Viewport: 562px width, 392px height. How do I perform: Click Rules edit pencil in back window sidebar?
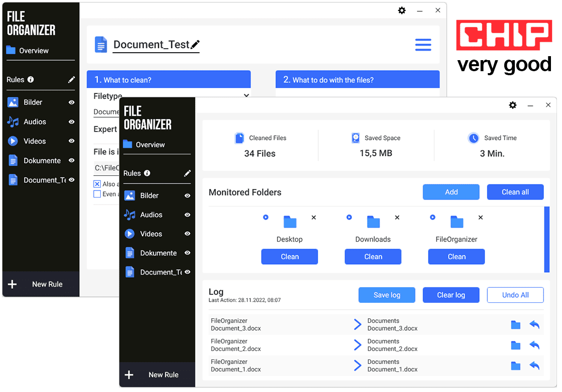pyautogui.click(x=71, y=80)
